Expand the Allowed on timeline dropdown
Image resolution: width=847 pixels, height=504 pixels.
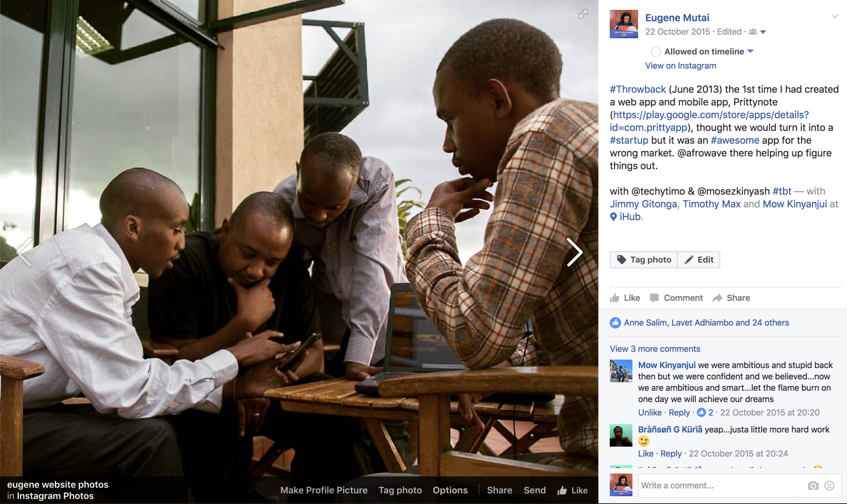tap(751, 52)
